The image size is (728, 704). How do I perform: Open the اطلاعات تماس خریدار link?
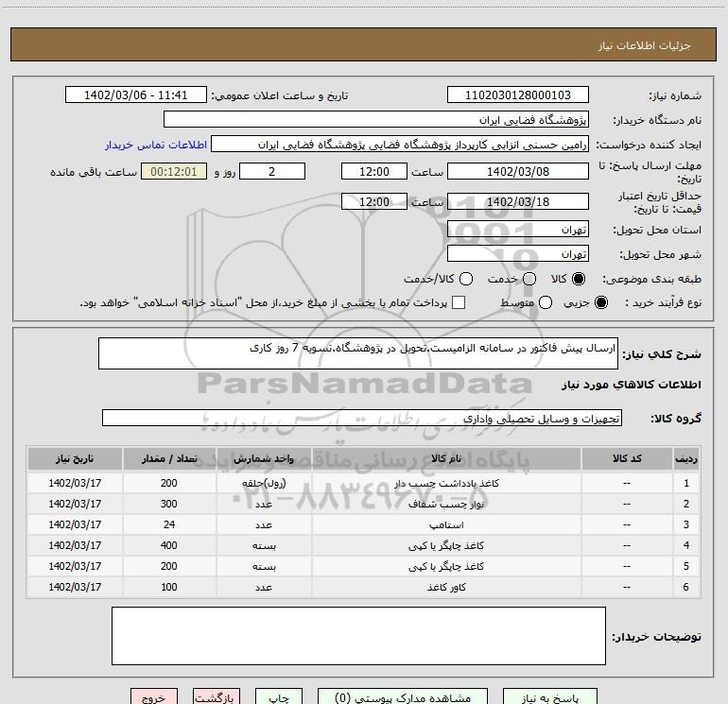click(156, 145)
